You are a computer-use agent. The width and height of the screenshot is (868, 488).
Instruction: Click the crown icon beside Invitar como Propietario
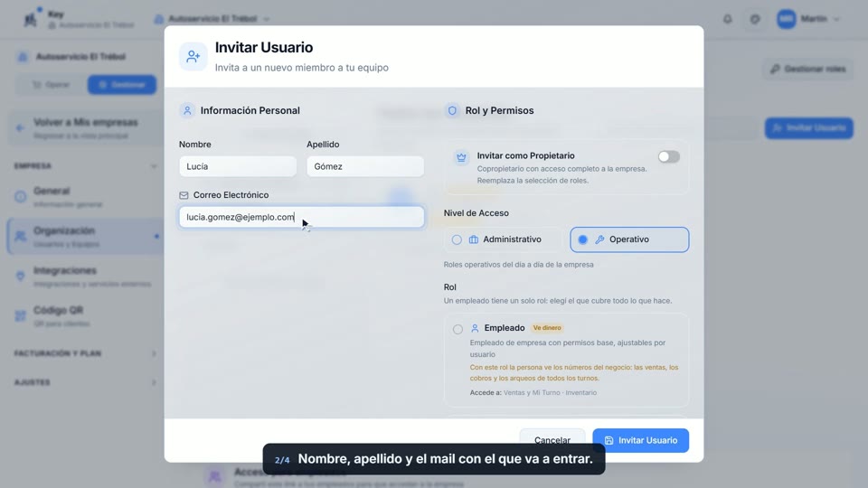pos(461,157)
